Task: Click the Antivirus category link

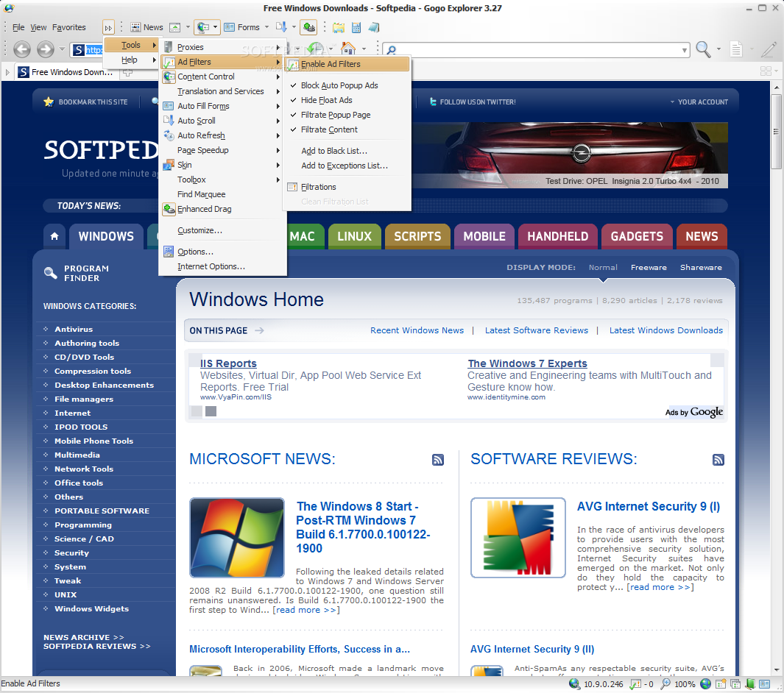Action: tap(74, 330)
